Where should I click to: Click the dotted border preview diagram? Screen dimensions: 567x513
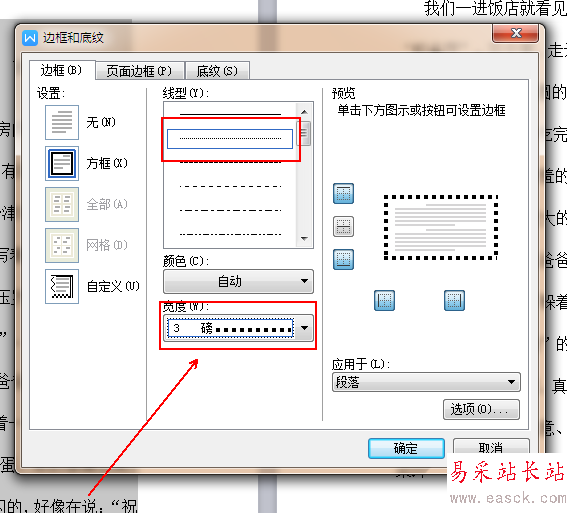pyautogui.click(x=440, y=227)
